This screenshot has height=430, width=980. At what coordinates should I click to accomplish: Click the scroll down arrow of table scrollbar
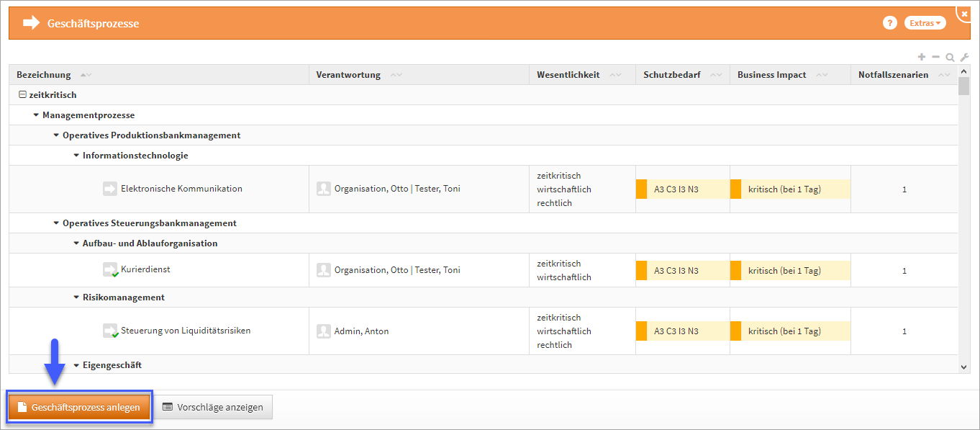click(964, 367)
